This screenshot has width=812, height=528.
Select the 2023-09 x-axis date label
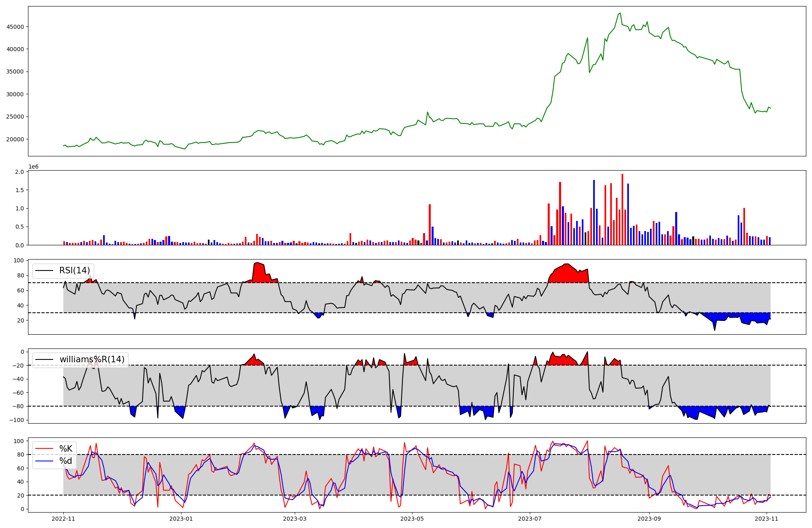pos(649,518)
